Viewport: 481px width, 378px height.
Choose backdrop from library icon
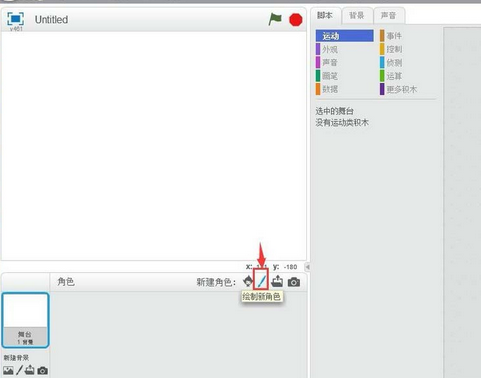8,370
